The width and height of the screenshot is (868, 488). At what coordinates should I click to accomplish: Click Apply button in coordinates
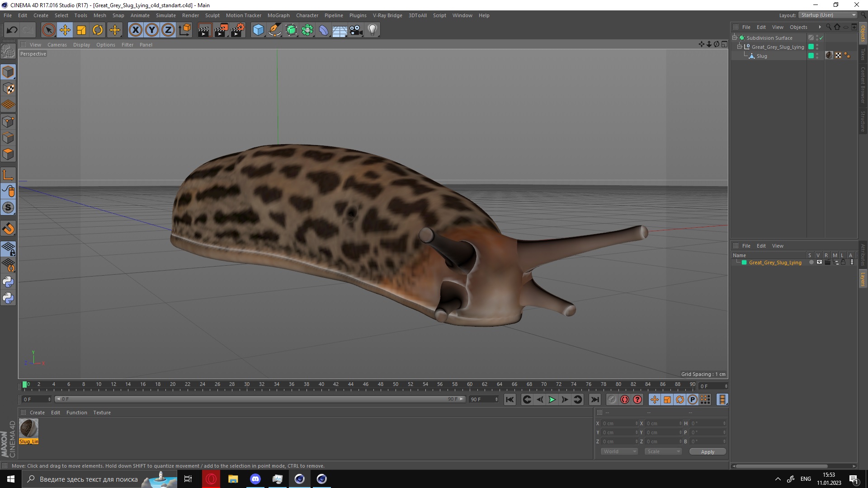tap(708, 452)
